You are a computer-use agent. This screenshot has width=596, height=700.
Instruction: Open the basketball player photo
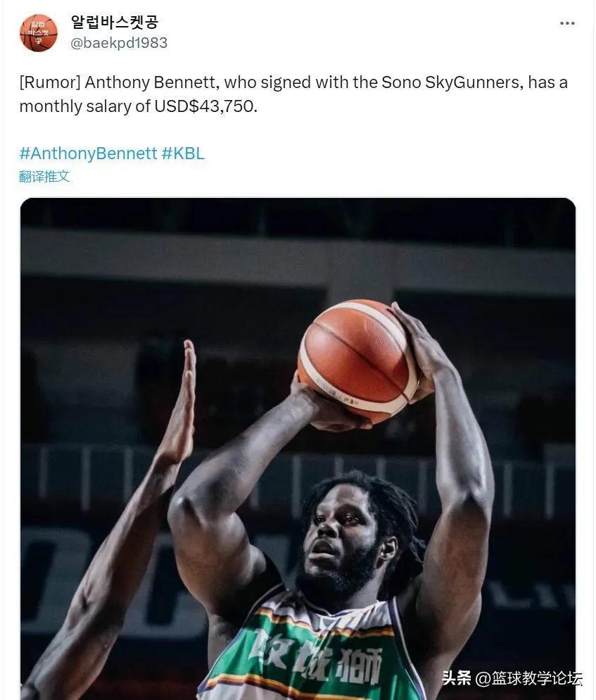coord(298,448)
